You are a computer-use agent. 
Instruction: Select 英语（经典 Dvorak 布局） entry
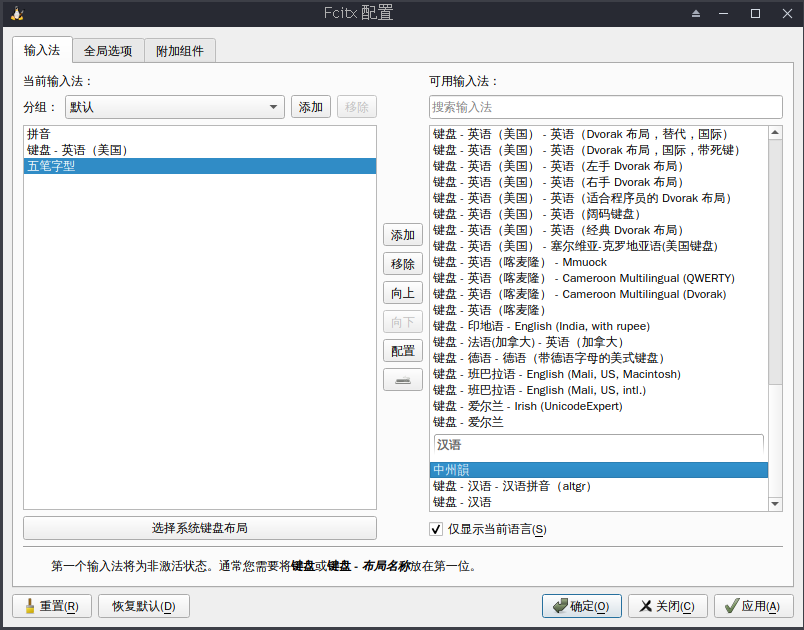coord(599,230)
